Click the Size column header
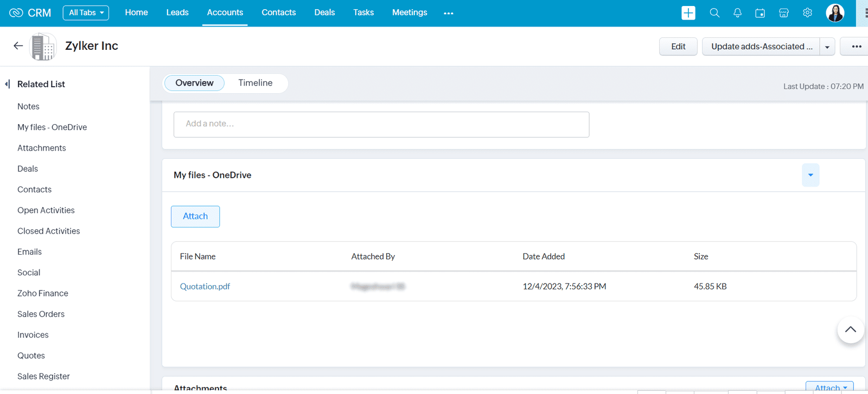 [x=701, y=256]
